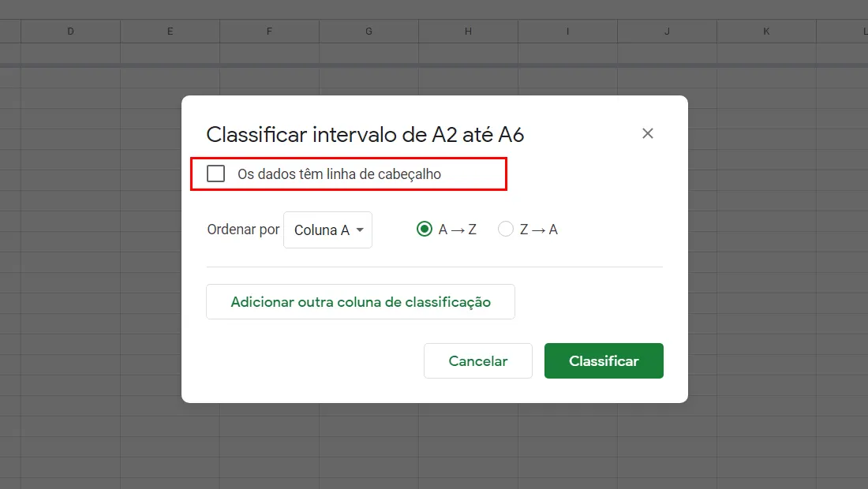This screenshot has height=489, width=868.
Task: Select column E header in the sheet
Action: pos(170,32)
